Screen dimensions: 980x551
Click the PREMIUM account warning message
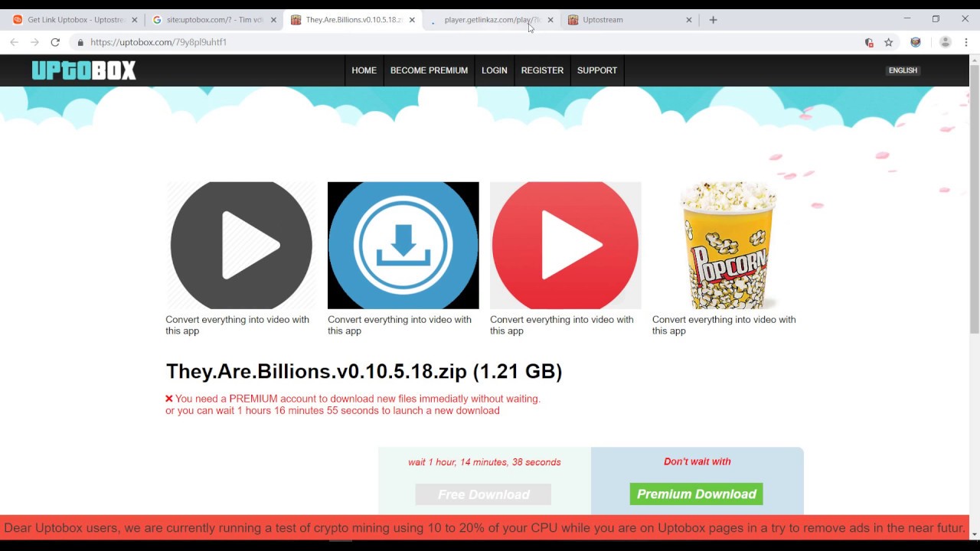click(x=353, y=399)
